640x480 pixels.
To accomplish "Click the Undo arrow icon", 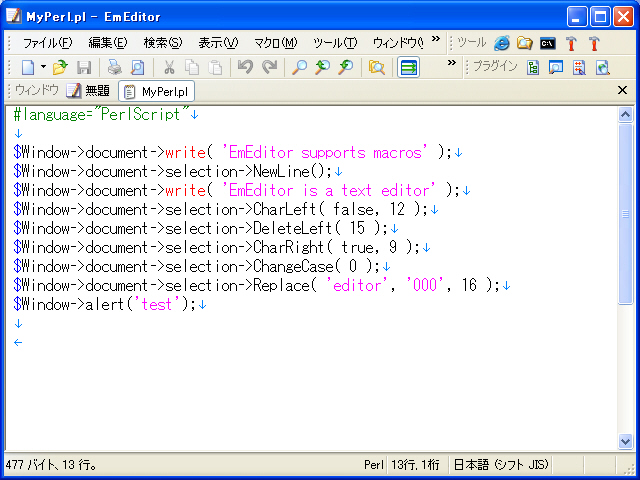I will pos(245,67).
